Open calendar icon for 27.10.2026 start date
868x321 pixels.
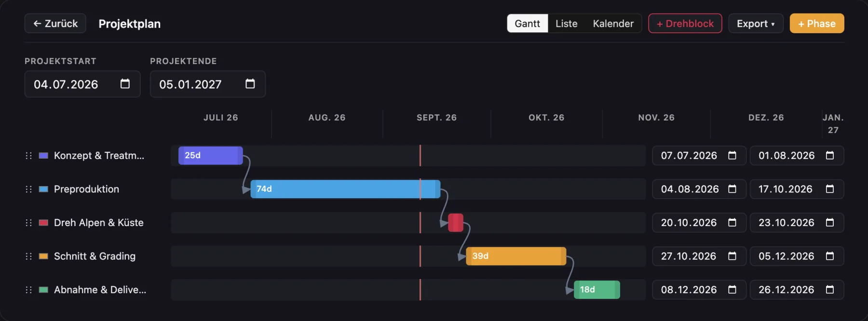[732, 256]
